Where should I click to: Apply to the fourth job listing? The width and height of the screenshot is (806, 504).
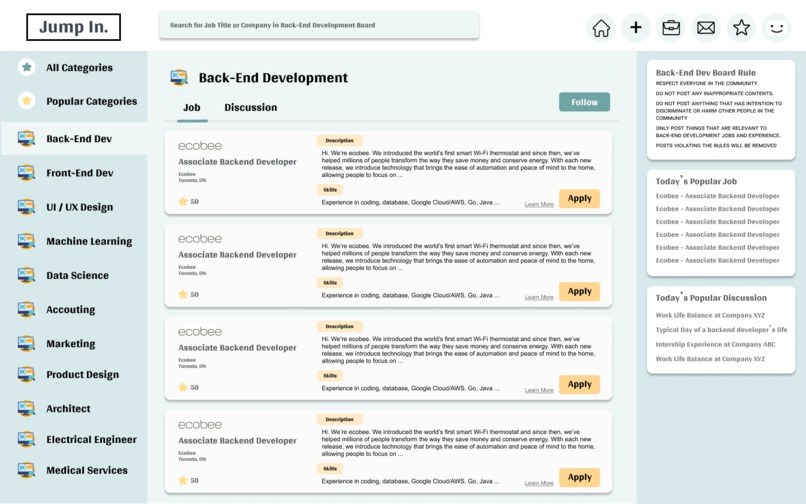(x=579, y=477)
